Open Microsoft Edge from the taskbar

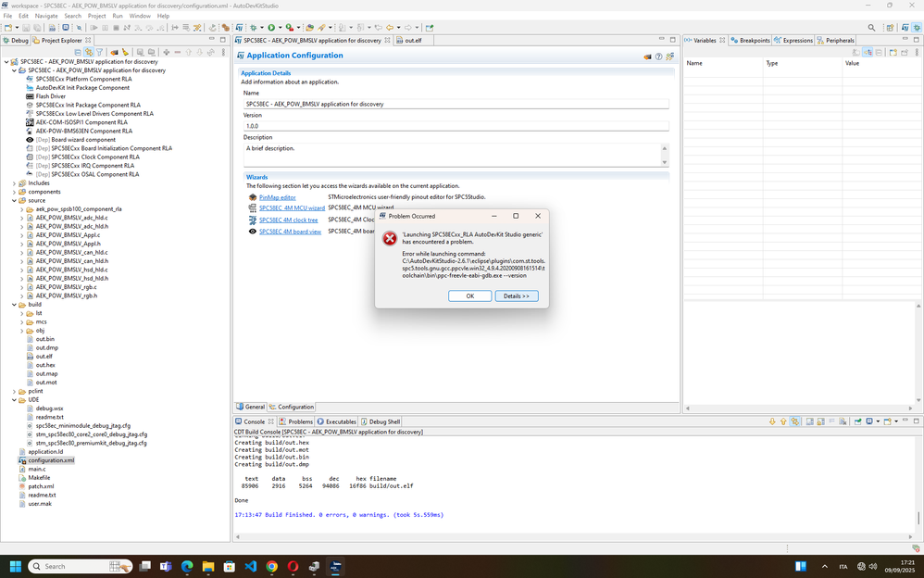pyautogui.click(x=187, y=566)
